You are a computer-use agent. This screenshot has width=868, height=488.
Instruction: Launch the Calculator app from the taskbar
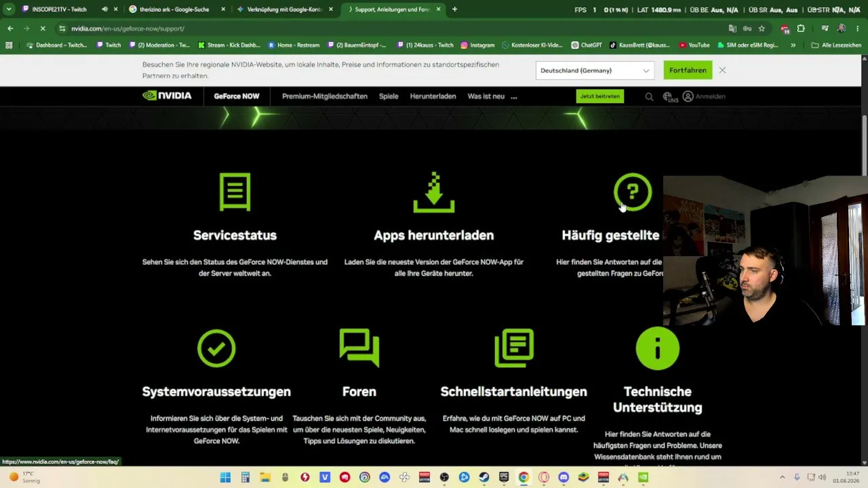point(245,477)
